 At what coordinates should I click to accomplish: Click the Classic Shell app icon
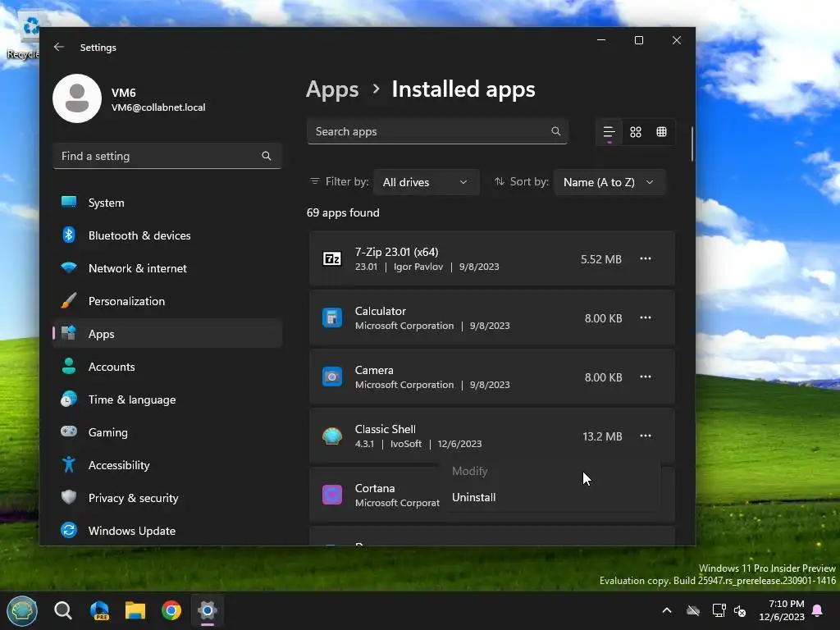332,436
